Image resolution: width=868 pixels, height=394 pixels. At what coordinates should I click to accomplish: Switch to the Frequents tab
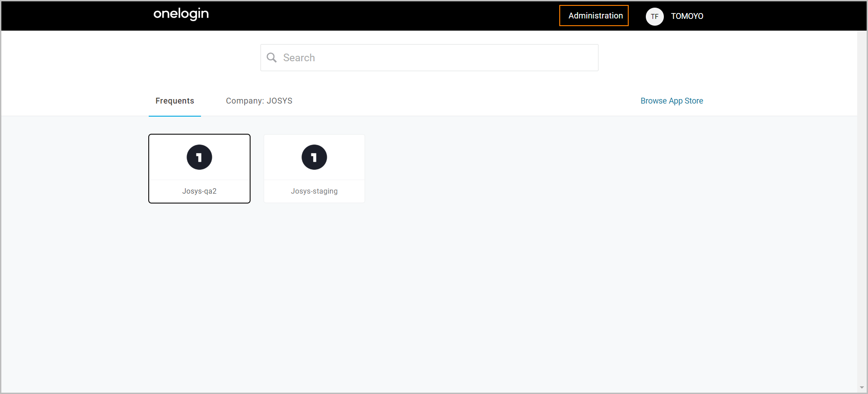point(175,101)
